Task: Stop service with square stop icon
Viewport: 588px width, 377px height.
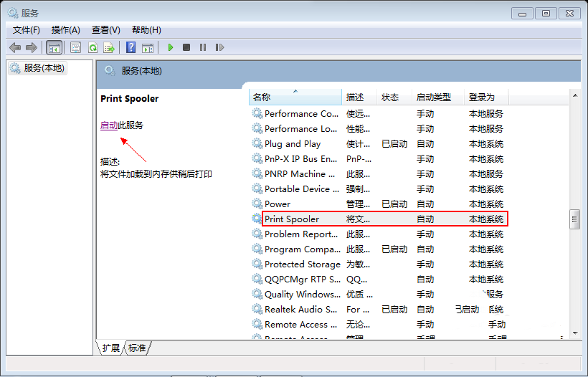Action: coord(186,47)
